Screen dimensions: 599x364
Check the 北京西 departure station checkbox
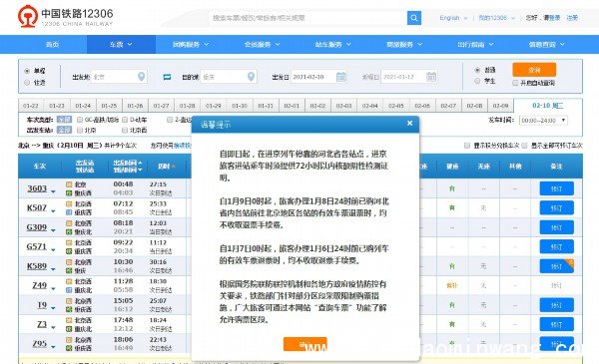tap(125, 130)
